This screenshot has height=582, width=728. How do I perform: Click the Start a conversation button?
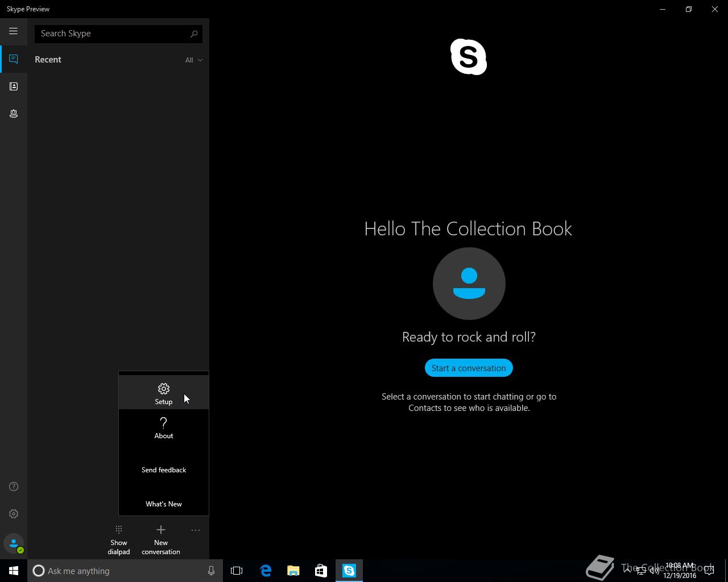[469, 368]
